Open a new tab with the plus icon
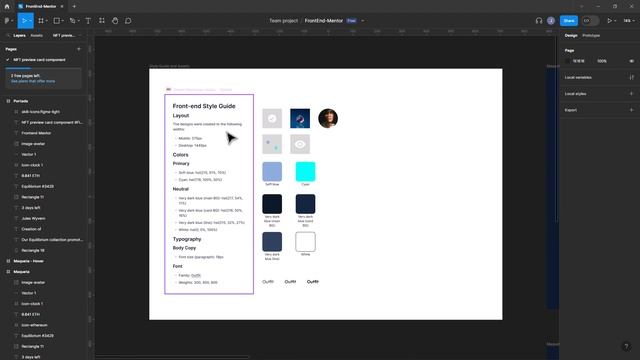 pyautogui.click(x=74, y=7)
